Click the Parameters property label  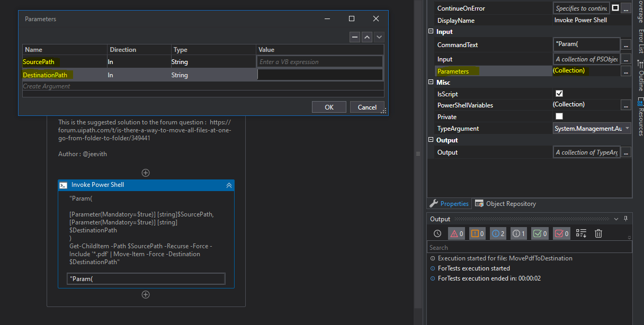[x=453, y=71]
